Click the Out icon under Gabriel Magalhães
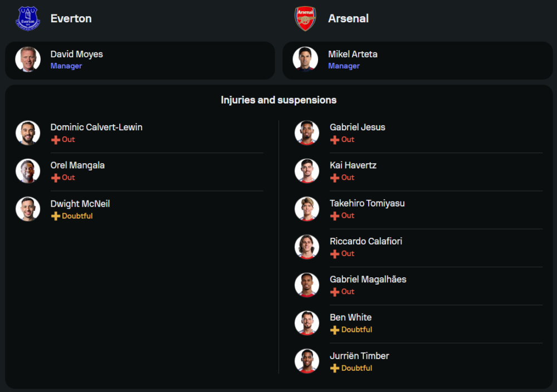Viewport: 557px width, 392px height. (x=335, y=292)
